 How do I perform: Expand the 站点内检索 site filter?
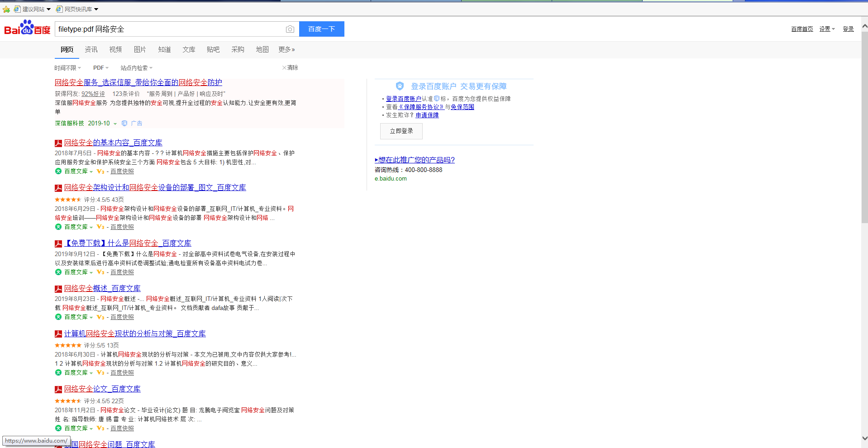pos(137,68)
